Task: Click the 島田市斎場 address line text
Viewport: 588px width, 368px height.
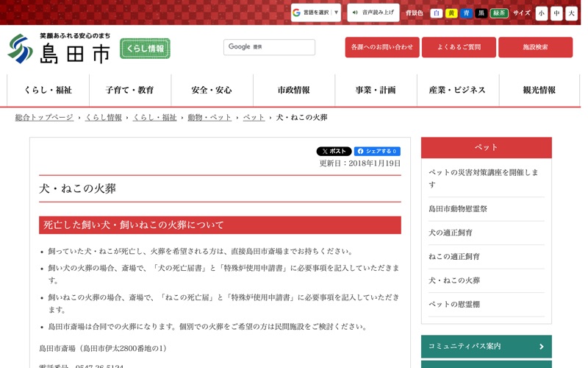Action: [x=103, y=348]
